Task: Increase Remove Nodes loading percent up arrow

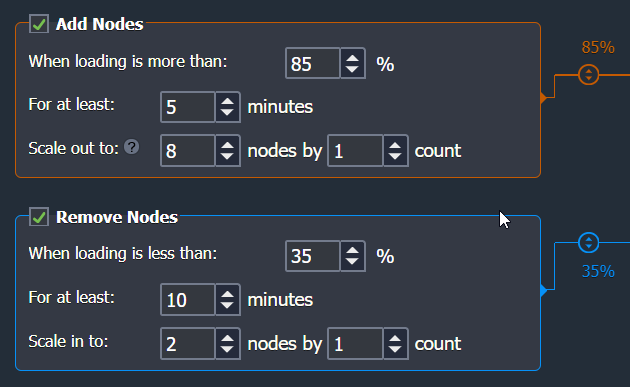Action: click(x=352, y=251)
